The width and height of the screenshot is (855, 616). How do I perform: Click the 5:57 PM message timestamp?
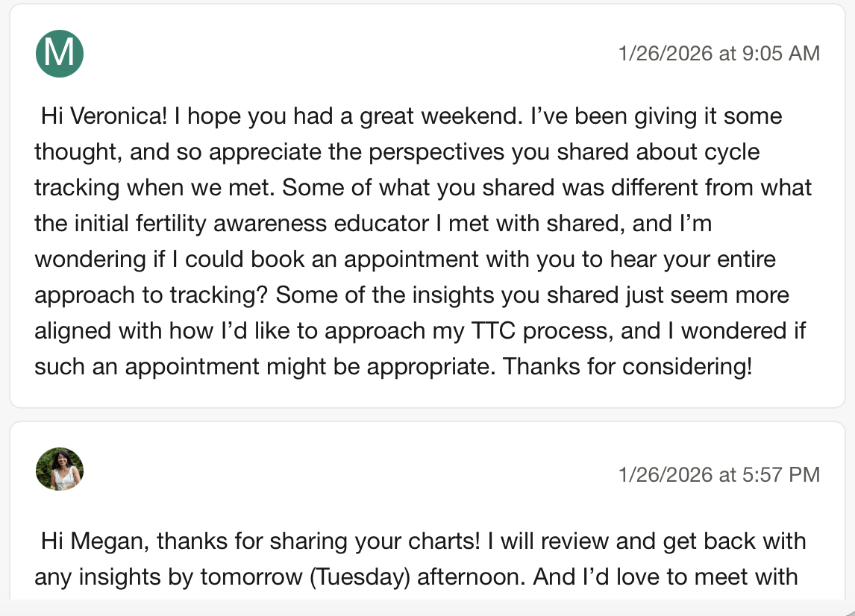(x=718, y=475)
